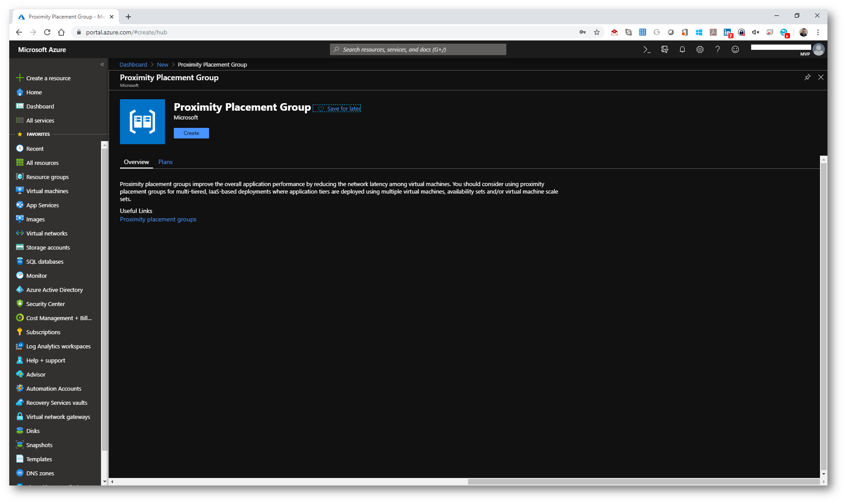Open Monitor

point(37,276)
